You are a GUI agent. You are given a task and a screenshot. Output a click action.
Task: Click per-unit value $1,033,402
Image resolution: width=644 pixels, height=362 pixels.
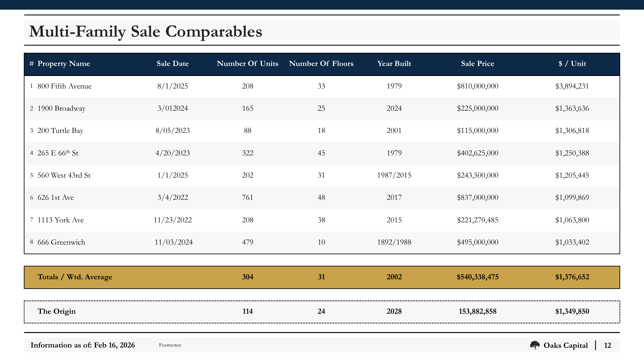click(572, 242)
